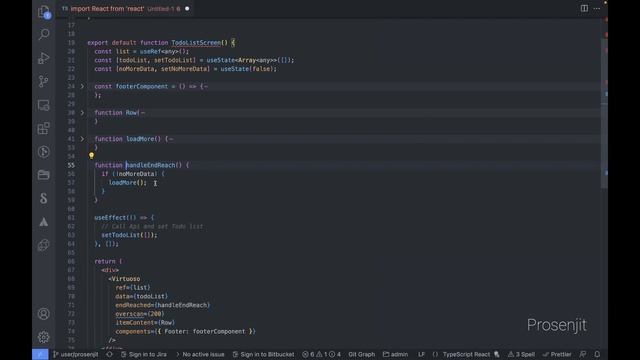Image resolution: width=640 pixels, height=360 pixels.
Task: Split the editor to the right
Action: pos(584,8)
